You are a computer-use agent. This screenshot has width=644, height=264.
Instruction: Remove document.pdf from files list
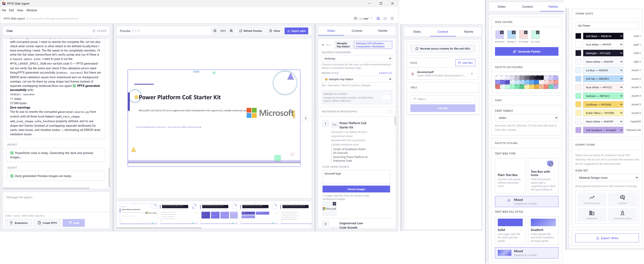[x=471, y=74]
